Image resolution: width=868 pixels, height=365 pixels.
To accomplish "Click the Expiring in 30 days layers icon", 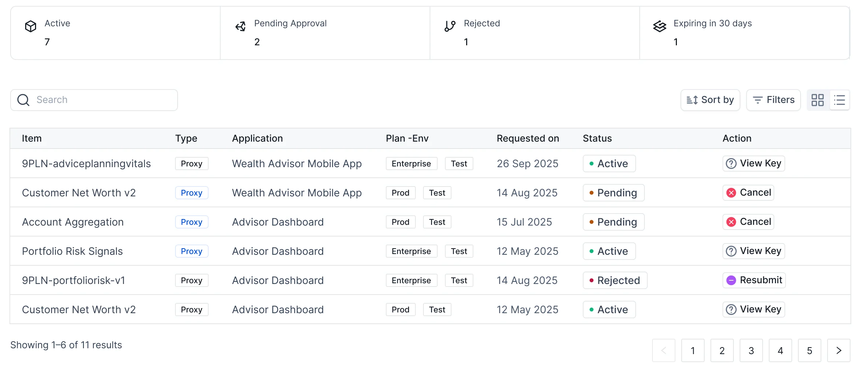I will [660, 26].
